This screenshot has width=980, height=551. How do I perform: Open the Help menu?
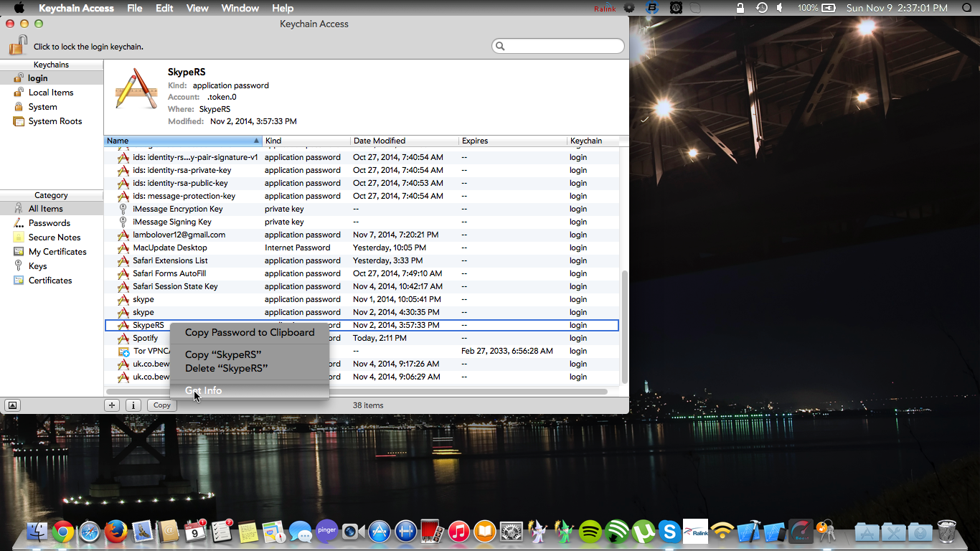tap(283, 8)
